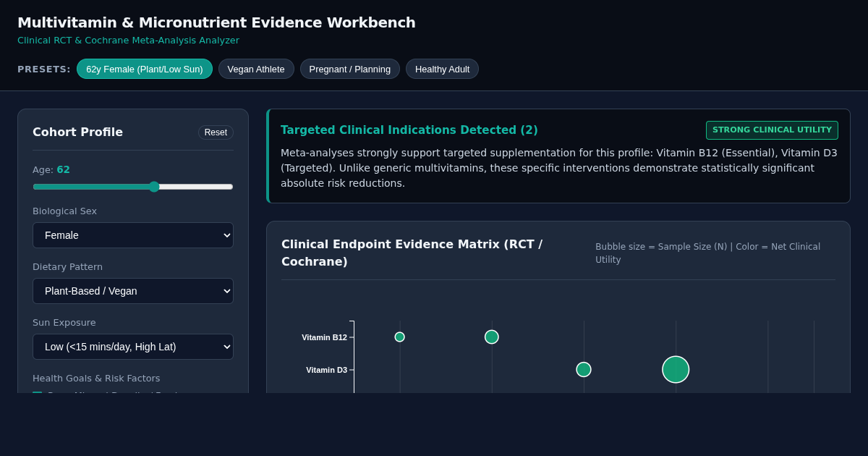This screenshot has height=456, width=868.
Task: Switch to the Healthy Adult preset
Action: click(x=442, y=69)
